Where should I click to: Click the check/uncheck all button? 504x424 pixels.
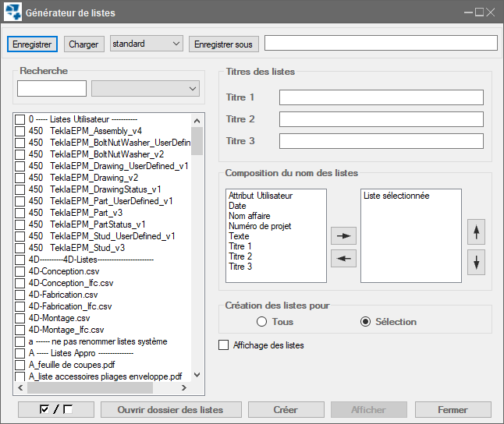pyautogui.click(x=56, y=409)
